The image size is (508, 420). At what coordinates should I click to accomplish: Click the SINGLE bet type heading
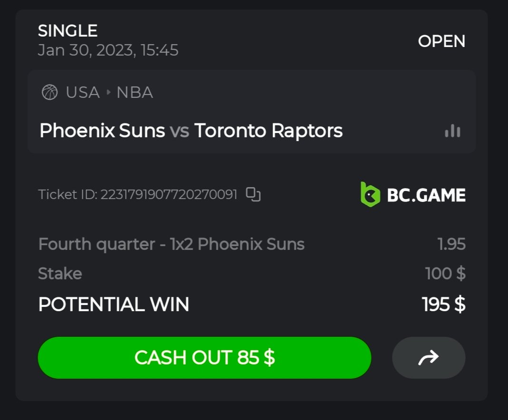(68, 31)
